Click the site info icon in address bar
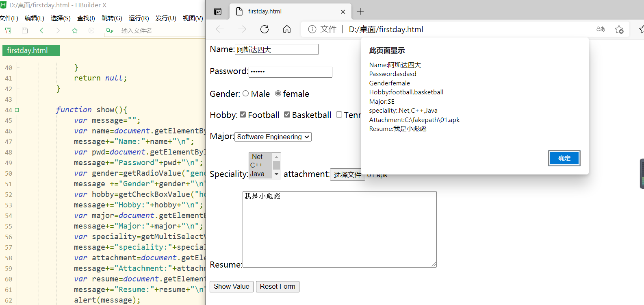The width and height of the screenshot is (644, 305). 312,29
